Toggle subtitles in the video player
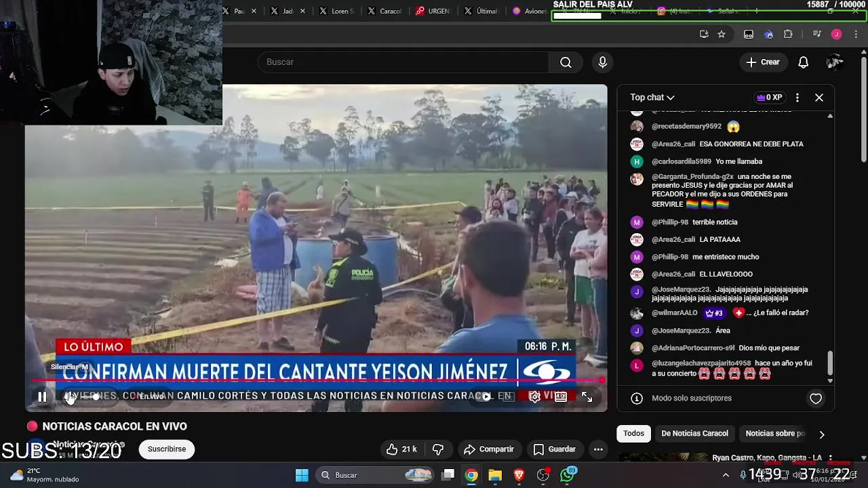Image resolution: width=868 pixels, height=488 pixels. (509, 397)
